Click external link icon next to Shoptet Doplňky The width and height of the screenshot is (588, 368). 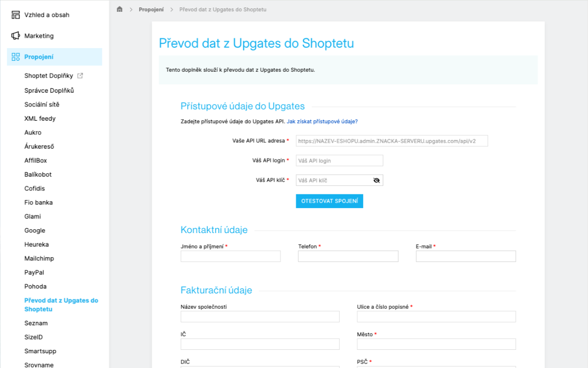click(x=80, y=76)
